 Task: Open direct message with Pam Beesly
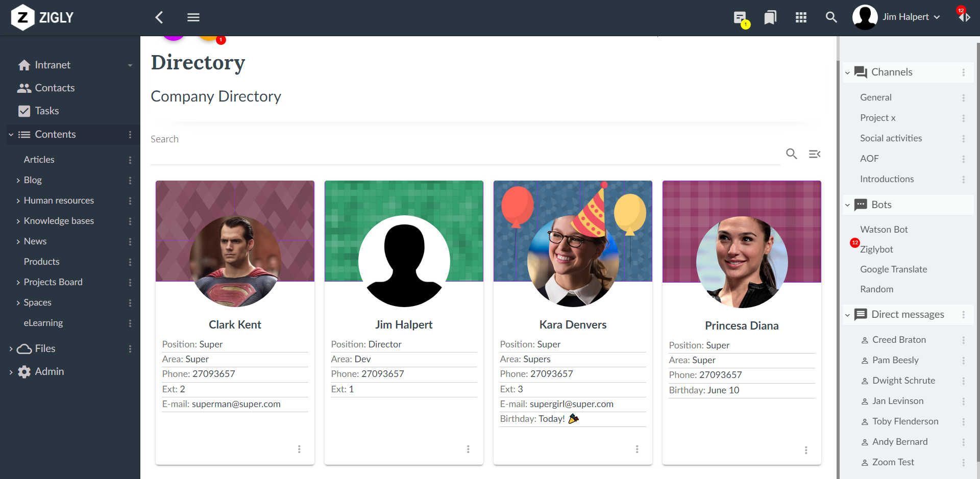[895, 360]
